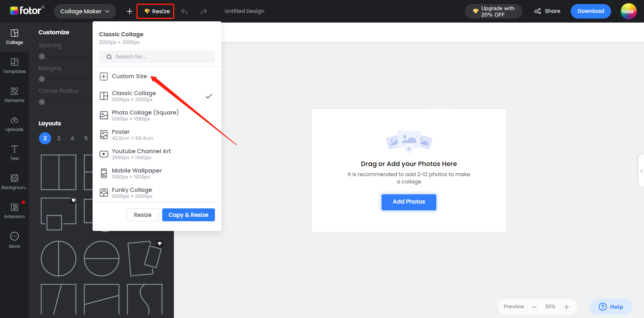Open the Fotor account avatar

(x=628, y=11)
